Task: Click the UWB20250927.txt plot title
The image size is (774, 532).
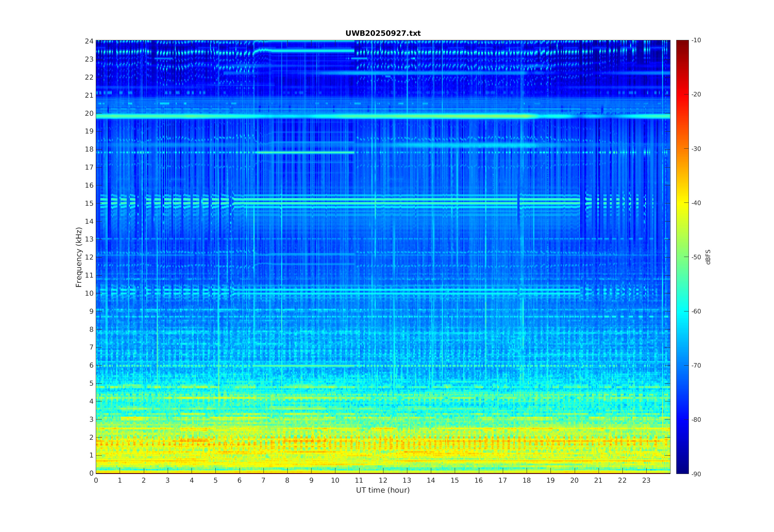Action: (383, 33)
